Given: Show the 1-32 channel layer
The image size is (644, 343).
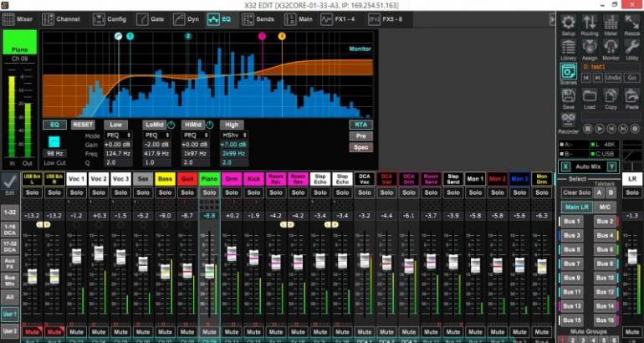Looking at the screenshot, I should coord(9,212).
